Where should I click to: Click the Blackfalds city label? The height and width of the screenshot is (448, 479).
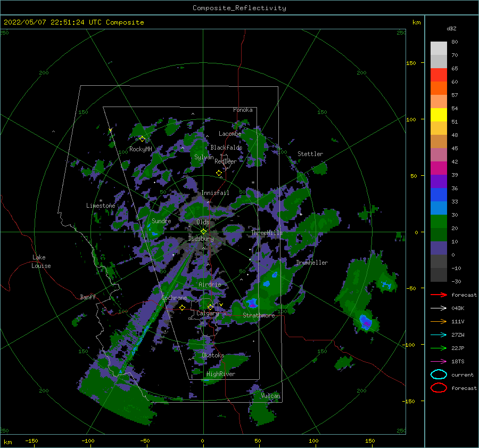(226, 148)
